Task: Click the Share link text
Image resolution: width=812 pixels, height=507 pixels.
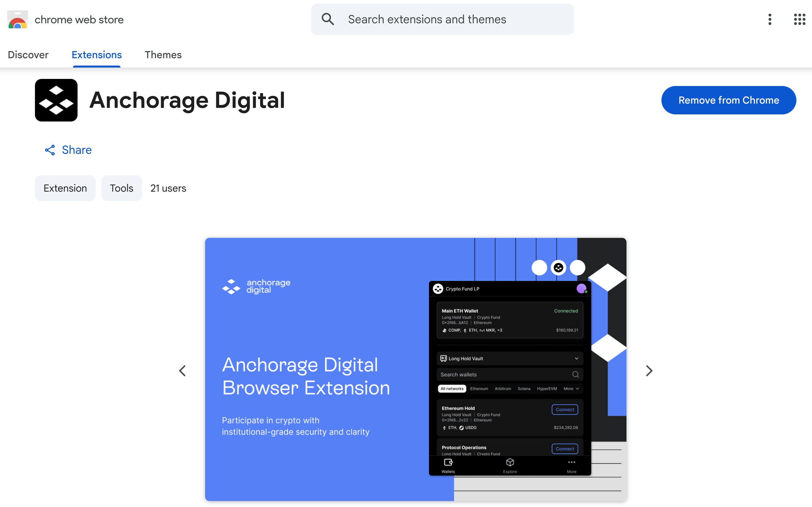Action: (76, 150)
